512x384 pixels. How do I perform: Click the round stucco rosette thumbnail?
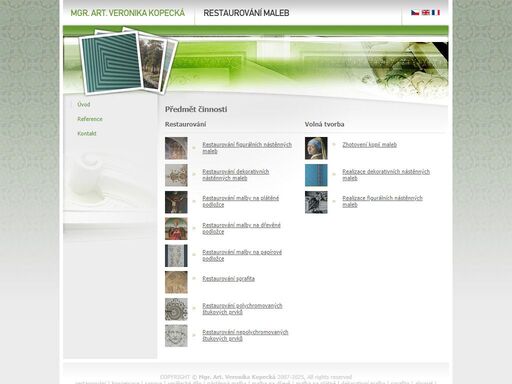(x=176, y=309)
